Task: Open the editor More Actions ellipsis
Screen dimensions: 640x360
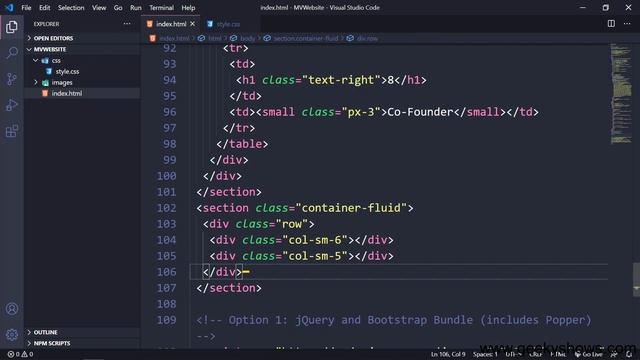Action: (627, 24)
